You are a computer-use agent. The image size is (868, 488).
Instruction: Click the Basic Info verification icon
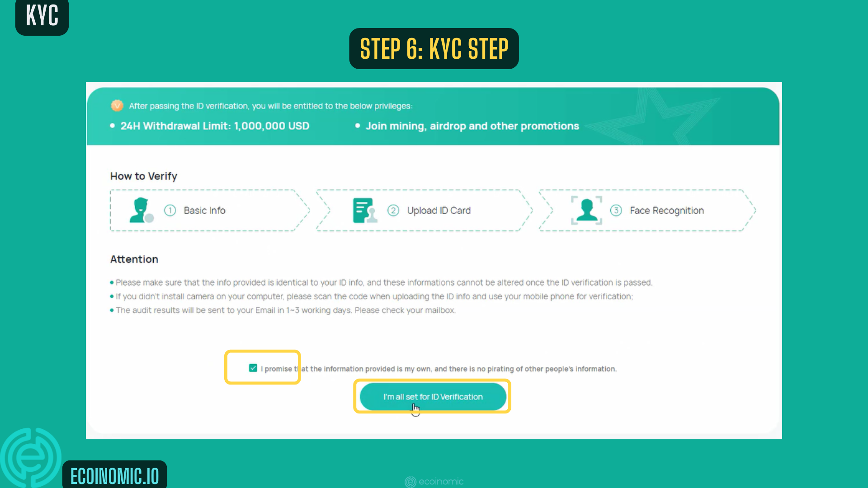[142, 210]
